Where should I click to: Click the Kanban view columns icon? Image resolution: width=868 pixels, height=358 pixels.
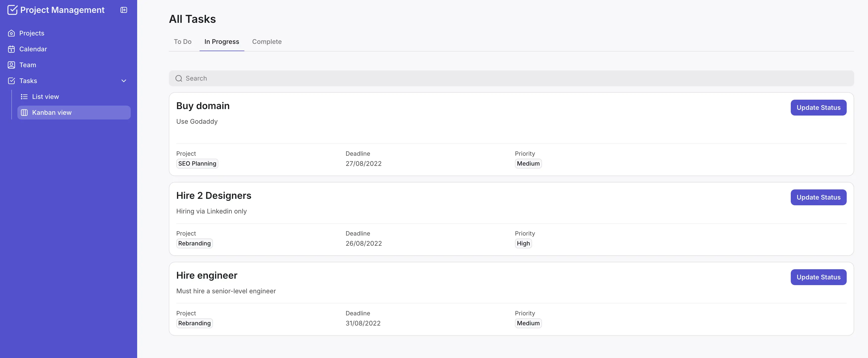pos(24,112)
